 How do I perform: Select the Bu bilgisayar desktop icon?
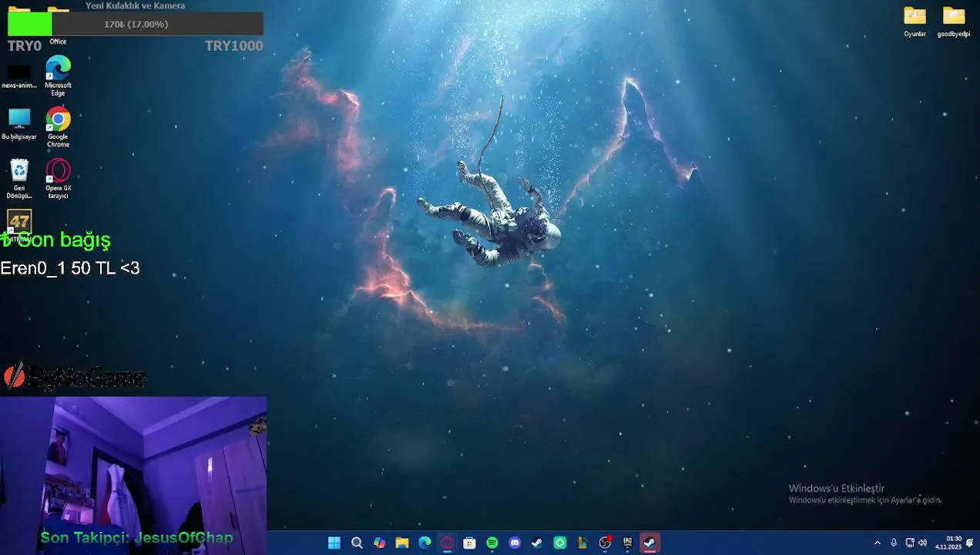19,124
